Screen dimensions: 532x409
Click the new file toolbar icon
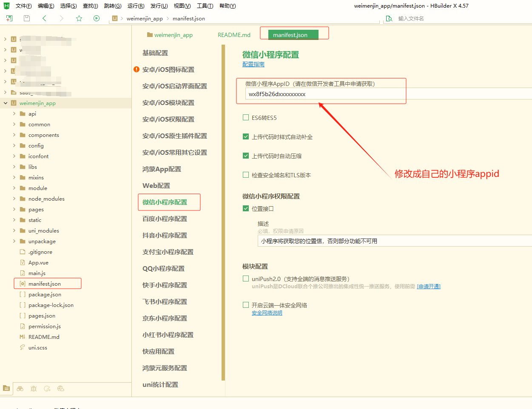coord(9,18)
